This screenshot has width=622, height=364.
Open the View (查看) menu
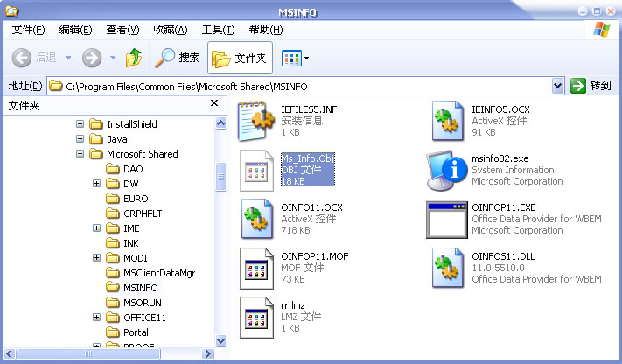pyautogui.click(x=122, y=30)
